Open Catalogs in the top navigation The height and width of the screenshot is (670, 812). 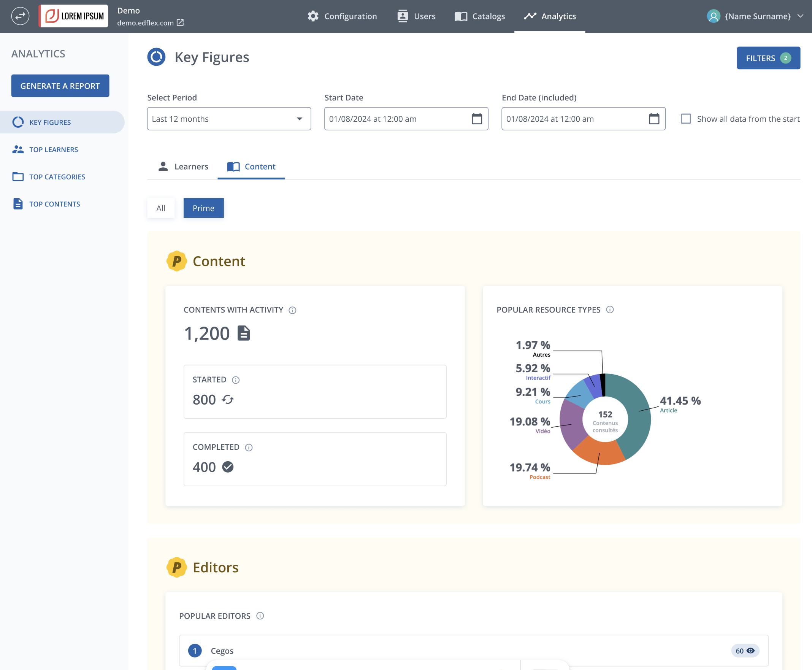tap(479, 16)
